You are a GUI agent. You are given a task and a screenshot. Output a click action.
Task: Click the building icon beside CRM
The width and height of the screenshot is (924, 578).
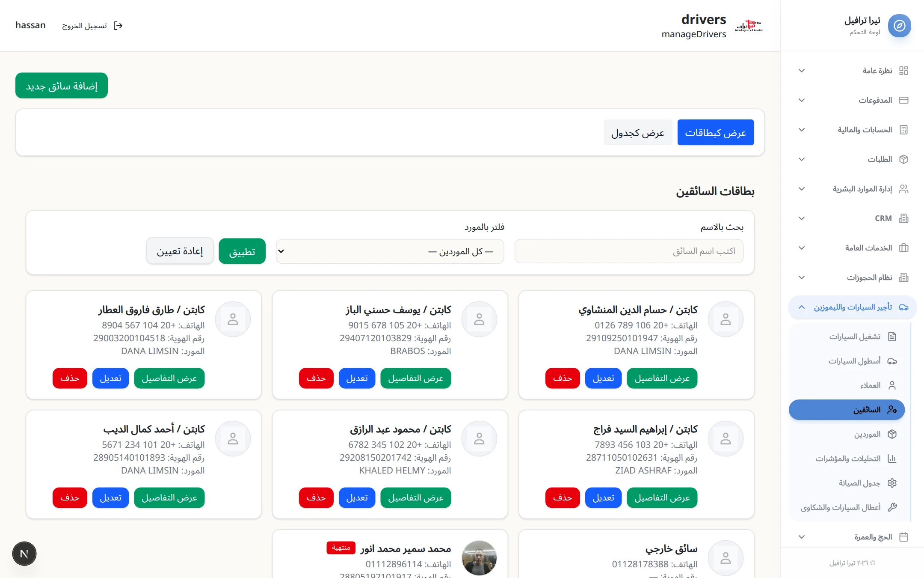point(903,218)
